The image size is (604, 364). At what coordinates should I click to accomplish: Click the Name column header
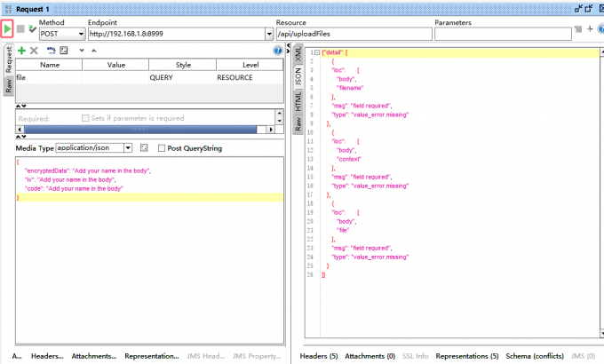point(49,65)
